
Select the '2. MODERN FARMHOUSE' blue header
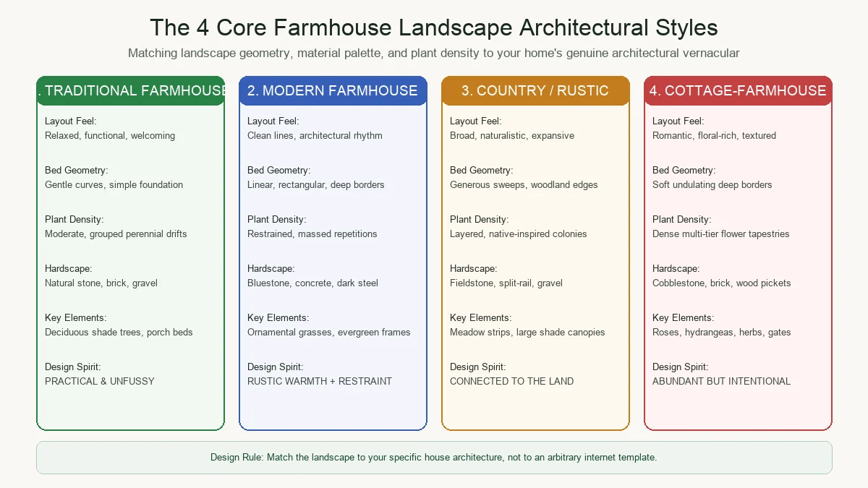pos(333,90)
